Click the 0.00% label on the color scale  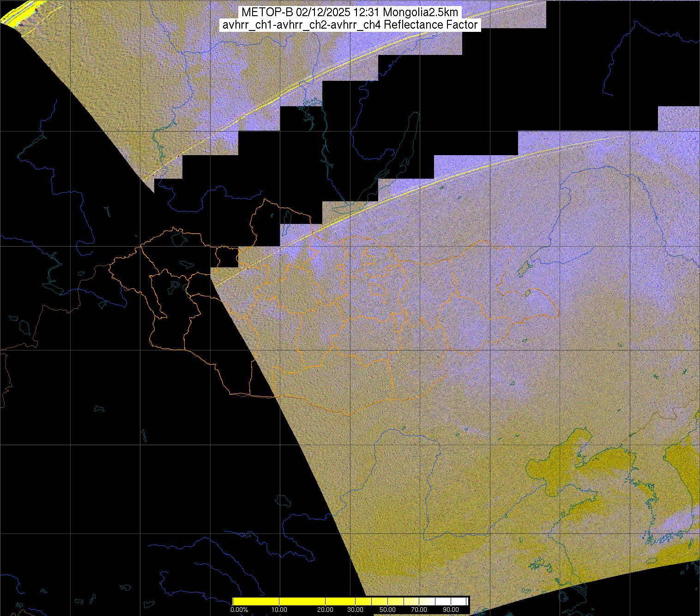point(239,610)
